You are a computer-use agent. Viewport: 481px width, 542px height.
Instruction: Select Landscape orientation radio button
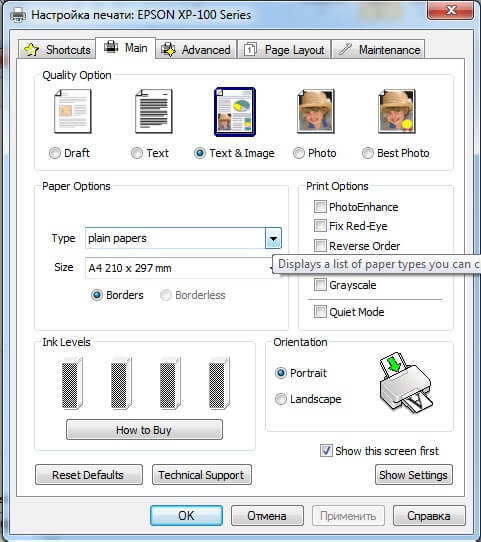pos(281,399)
